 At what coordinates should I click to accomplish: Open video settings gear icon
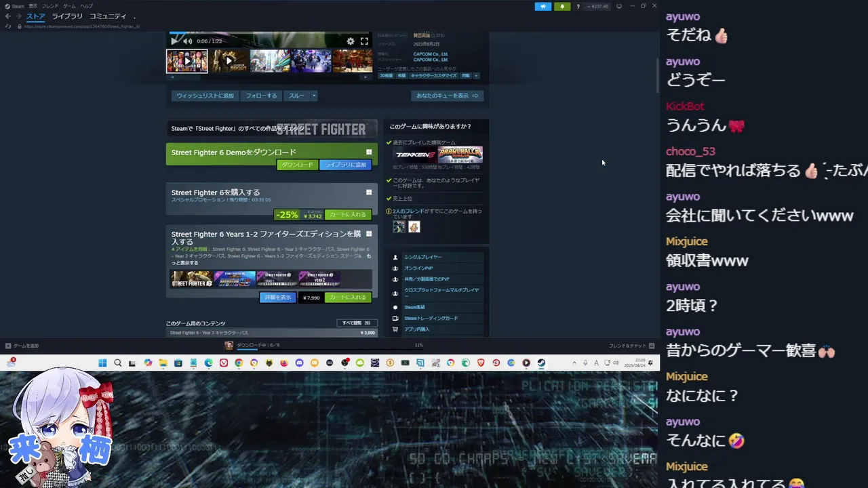coord(351,41)
